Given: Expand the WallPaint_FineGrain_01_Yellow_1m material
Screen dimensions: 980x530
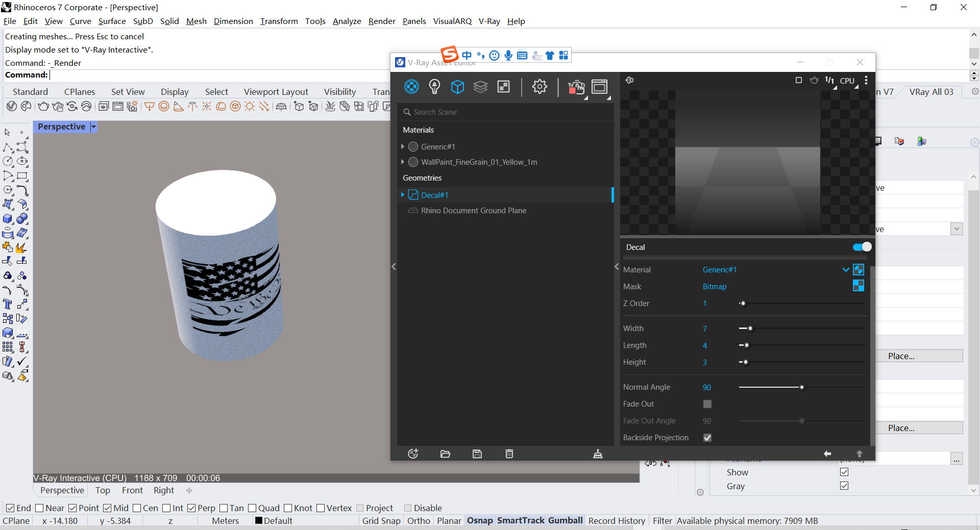Looking at the screenshot, I should click(x=403, y=162).
